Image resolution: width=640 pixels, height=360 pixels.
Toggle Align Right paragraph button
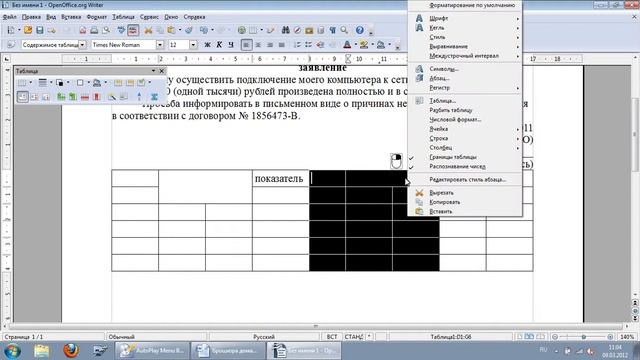tap(270, 45)
